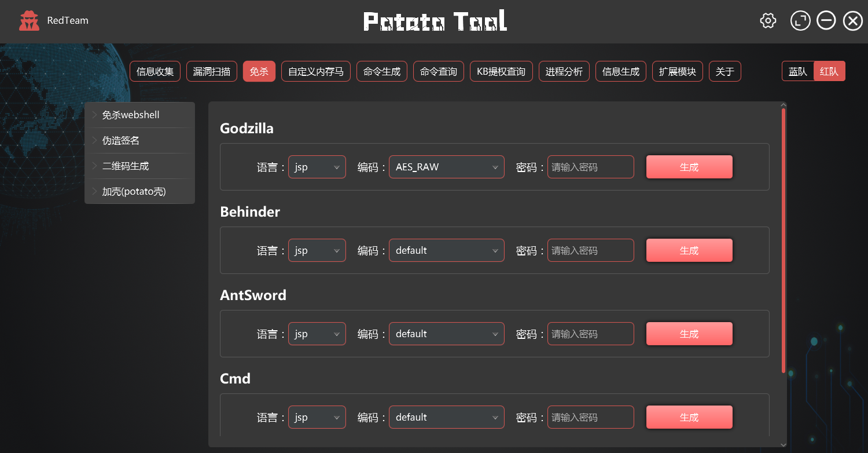Select the 免杀 tab

point(259,71)
